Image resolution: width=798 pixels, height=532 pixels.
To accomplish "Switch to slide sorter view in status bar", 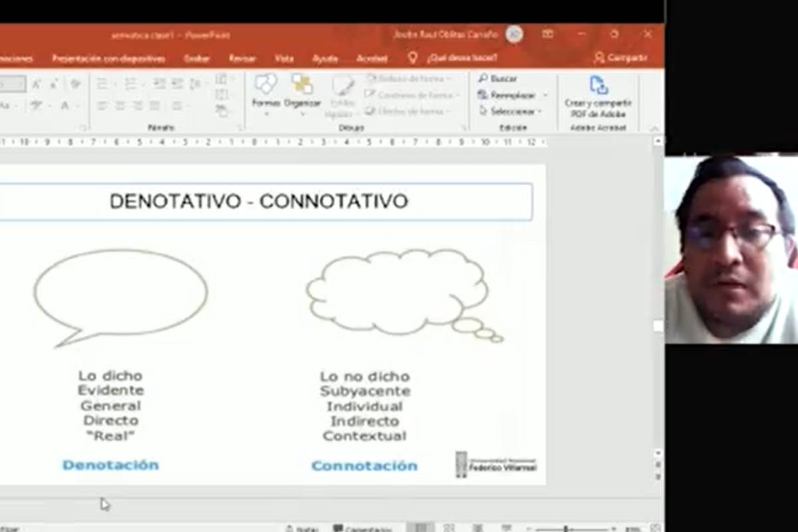I will coord(450,528).
